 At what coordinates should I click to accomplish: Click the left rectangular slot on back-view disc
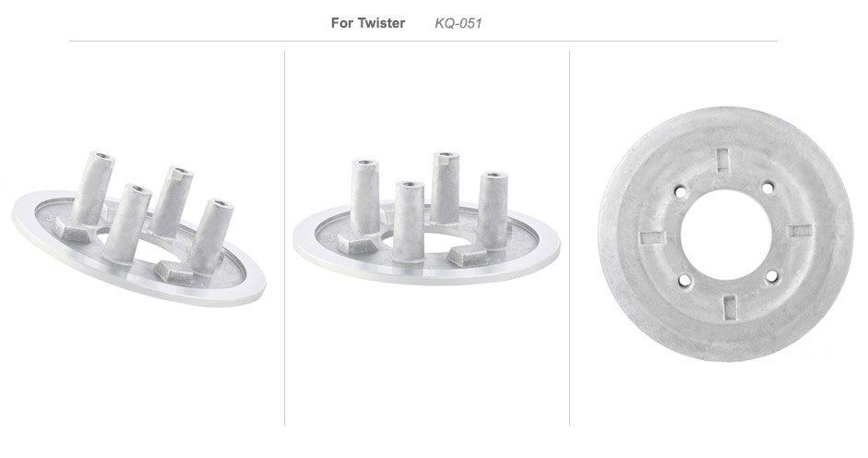click(x=652, y=238)
